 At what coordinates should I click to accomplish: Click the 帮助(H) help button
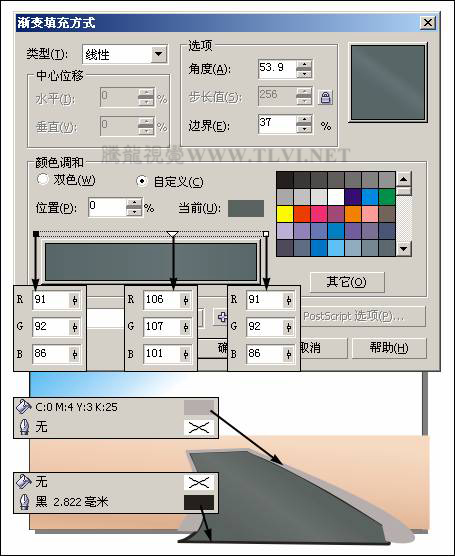coord(389,348)
